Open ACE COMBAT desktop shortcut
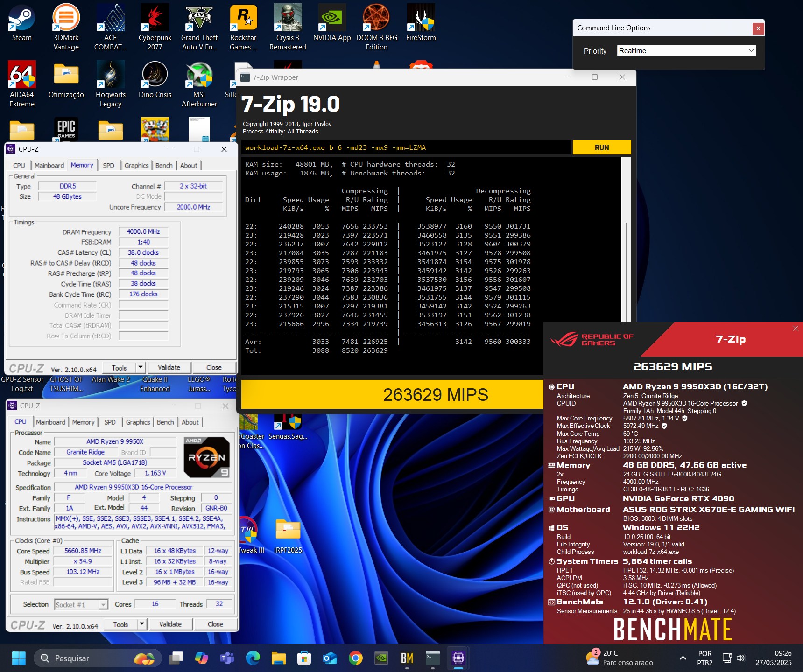The height and width of the screenshot is (672, 803). click(x=110, y=27)
